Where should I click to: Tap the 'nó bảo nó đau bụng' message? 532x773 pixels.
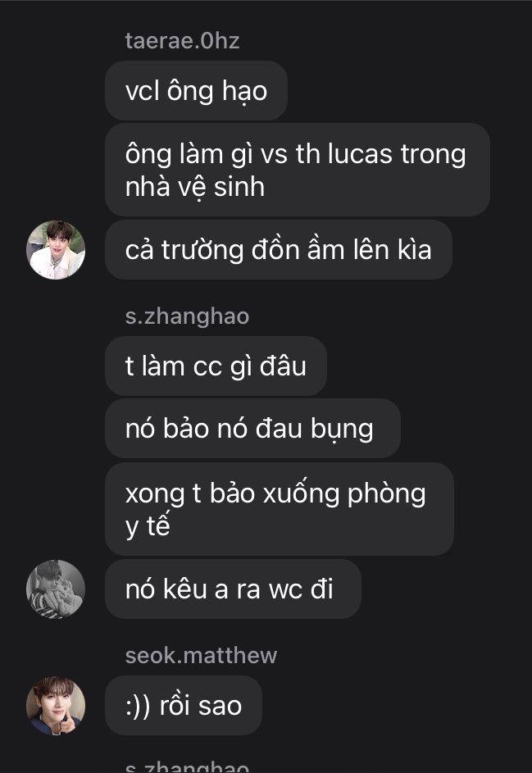(252, 429)
